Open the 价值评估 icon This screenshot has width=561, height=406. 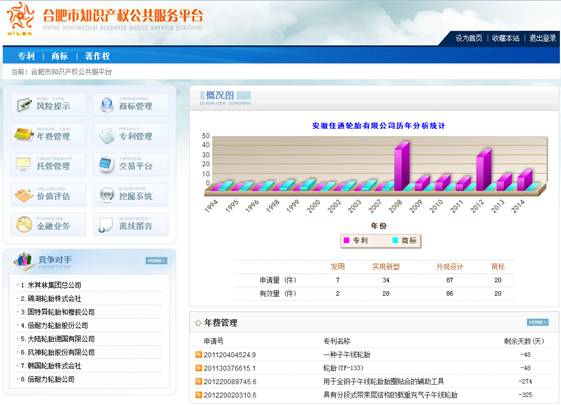(24, 195)
